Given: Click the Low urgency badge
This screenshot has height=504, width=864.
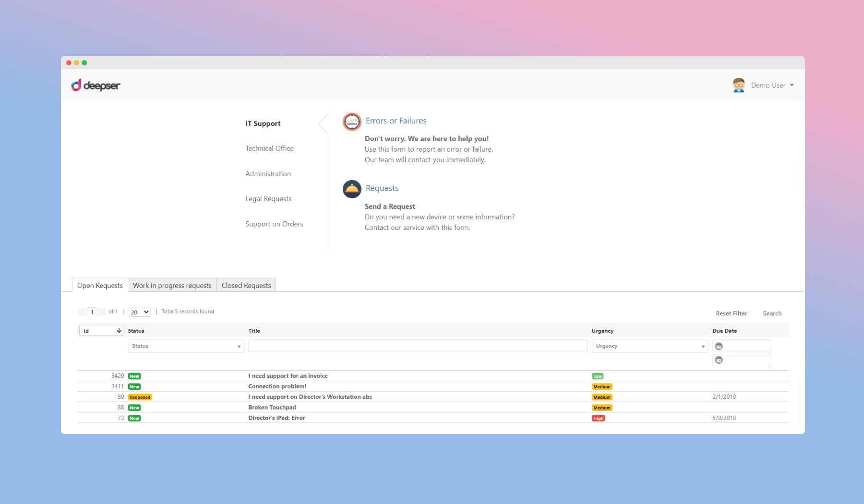Looking at the screenshot, I should [x=598, y=376].
